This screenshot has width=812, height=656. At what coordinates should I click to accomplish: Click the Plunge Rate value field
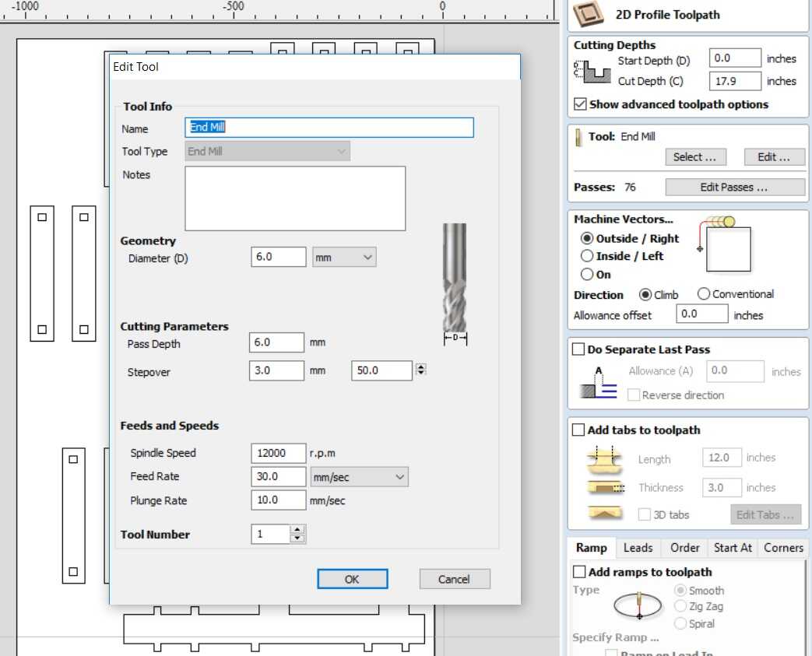[278, 500]
